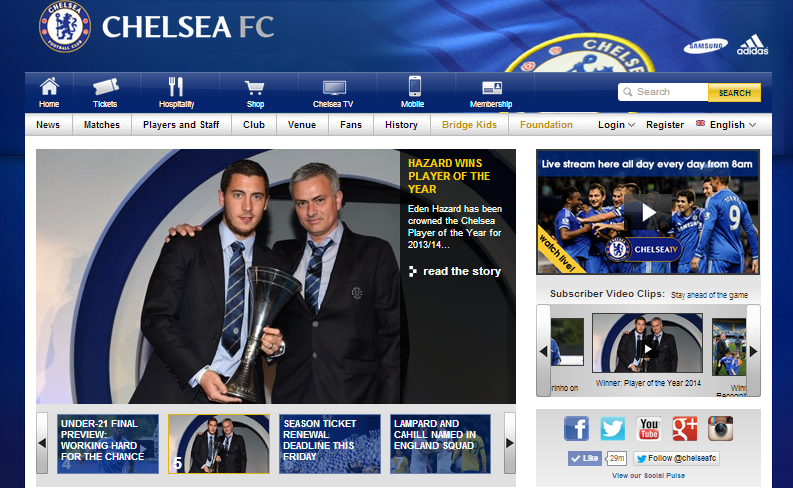Visit the Facebook social icon

point(577,429)
